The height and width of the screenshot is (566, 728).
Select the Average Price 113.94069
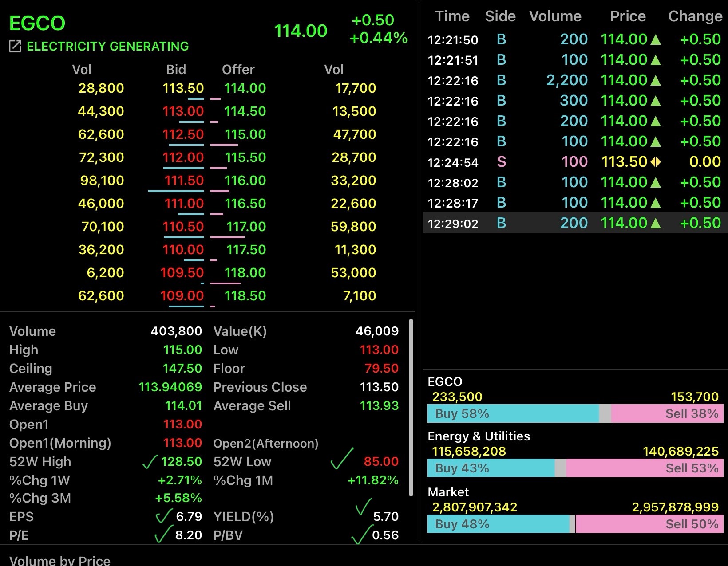[x=170, y=387]
